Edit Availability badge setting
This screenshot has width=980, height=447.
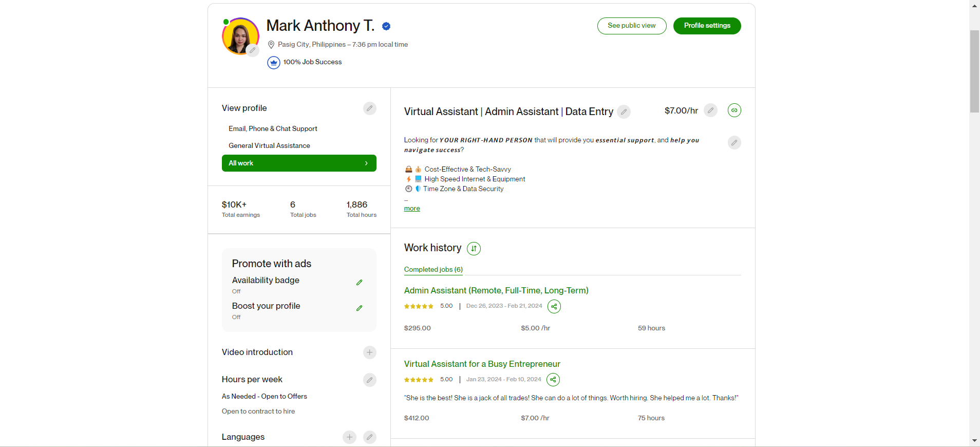359,283
